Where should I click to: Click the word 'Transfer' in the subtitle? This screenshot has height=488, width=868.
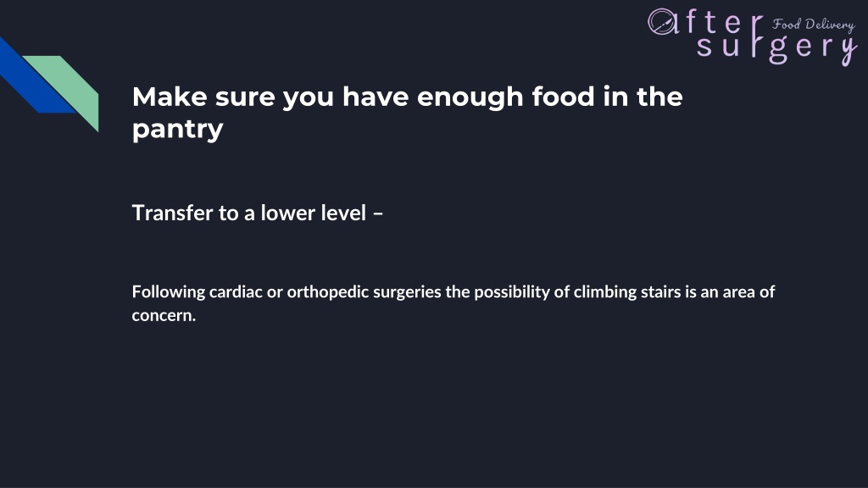(x=172, y=213)
